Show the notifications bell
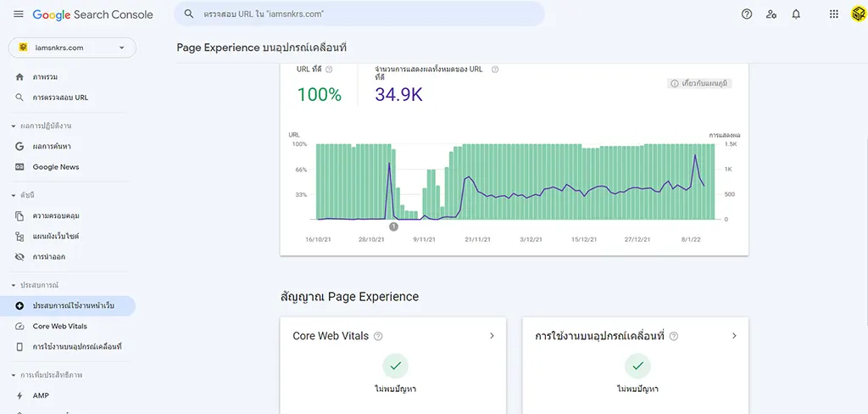 coord(796,14)
